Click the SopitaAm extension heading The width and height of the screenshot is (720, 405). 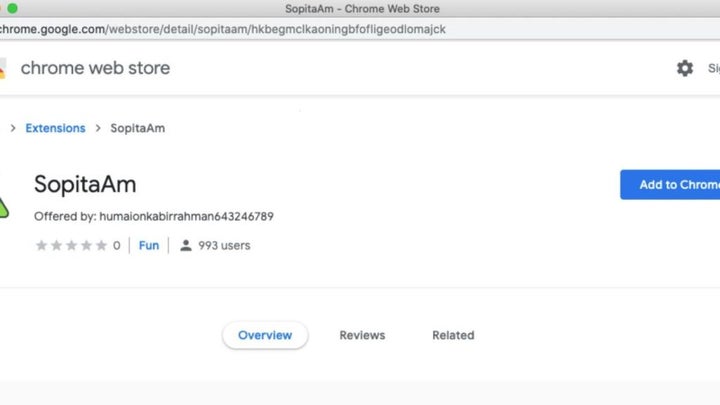85,185
